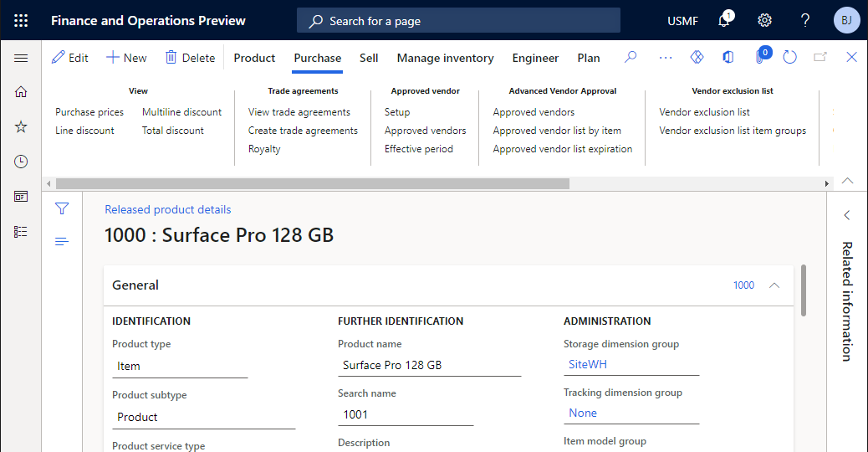868x452 pixels.
Task: Show filter pane funnel icon
Action: pyautogui.click(x=62, y=208)
